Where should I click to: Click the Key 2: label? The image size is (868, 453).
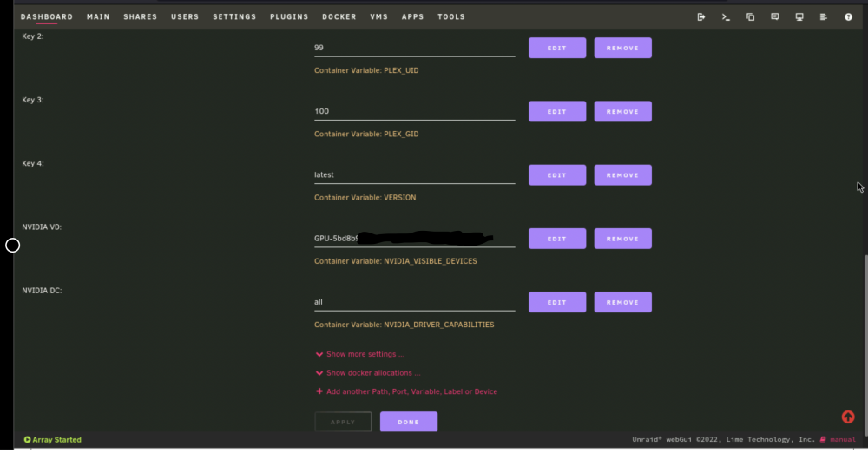(x=33, y=36)
